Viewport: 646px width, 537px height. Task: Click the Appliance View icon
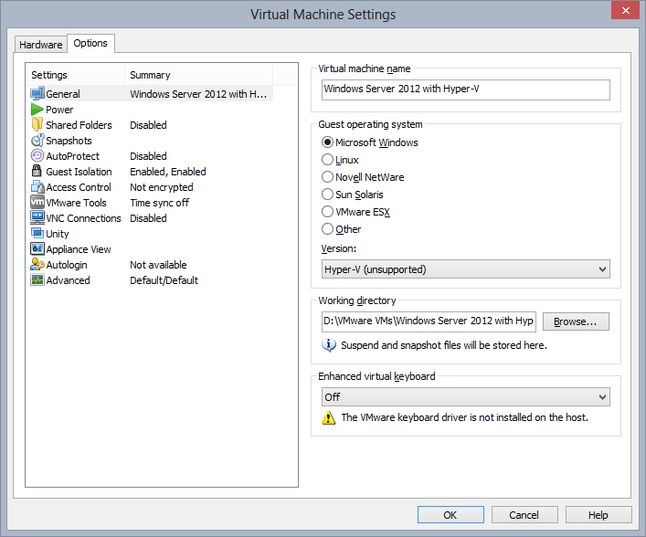(37, 249)
